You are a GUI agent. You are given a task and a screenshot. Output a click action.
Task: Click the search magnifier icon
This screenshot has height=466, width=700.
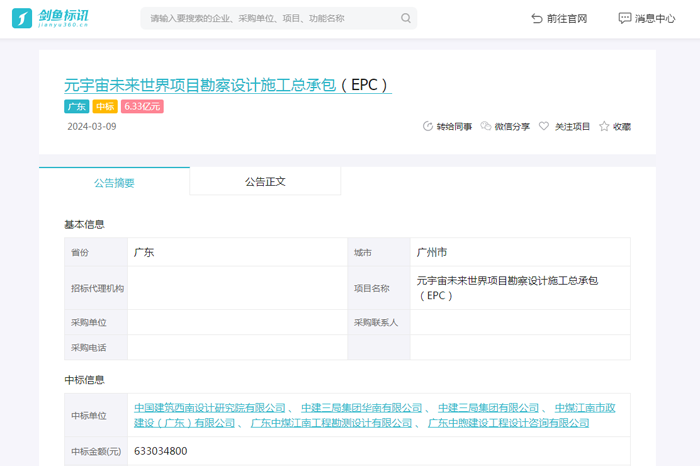(406, 18)
